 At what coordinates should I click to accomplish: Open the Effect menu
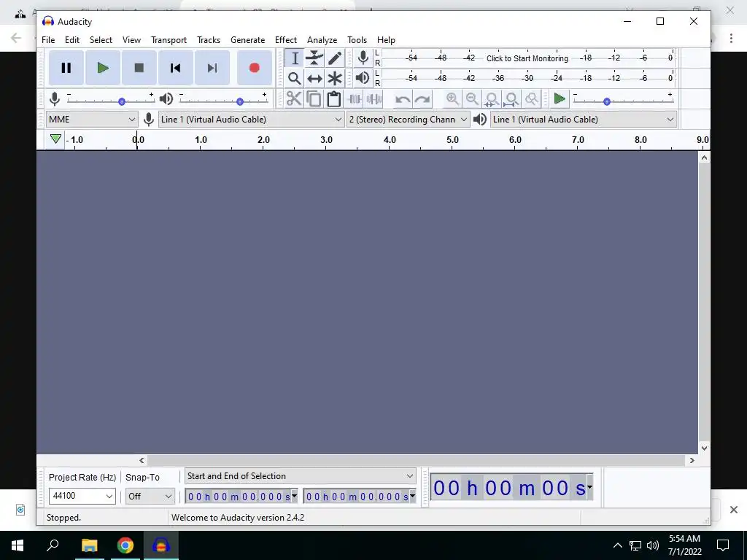[286, 40]
